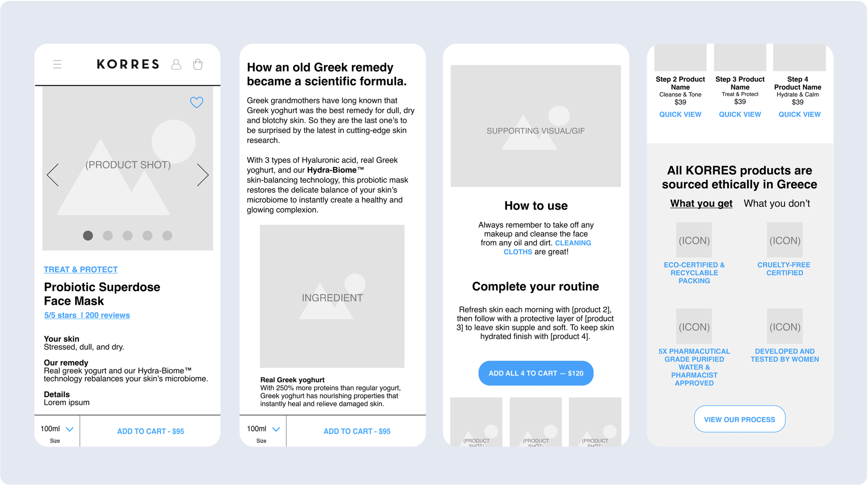Click VIEW OUR PROCESS button
Screen dimensions: 868x486
pyautogui.click(x=739, y=419)
